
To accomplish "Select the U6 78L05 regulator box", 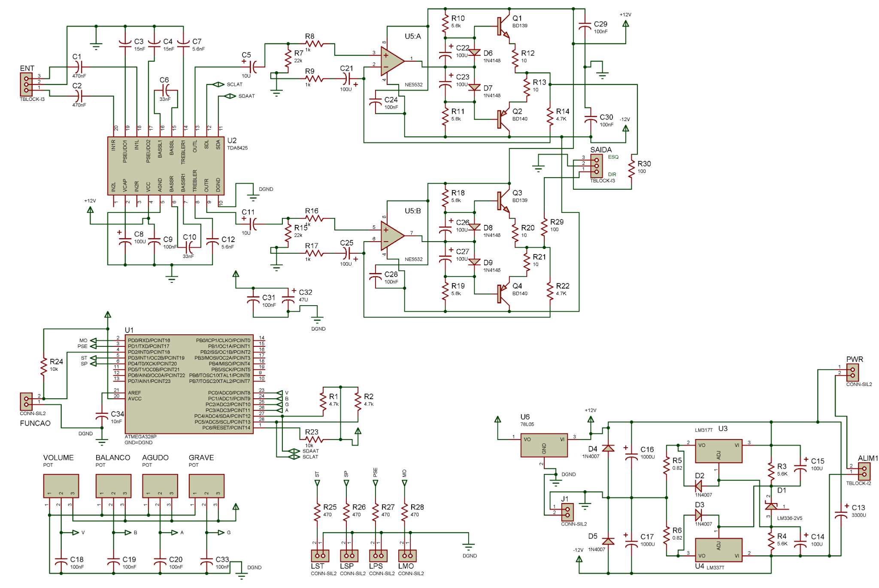I will 544,446.
